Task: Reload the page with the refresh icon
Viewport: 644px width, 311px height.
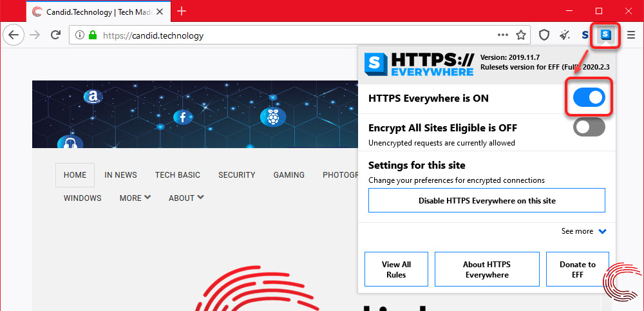Action: 56,35
